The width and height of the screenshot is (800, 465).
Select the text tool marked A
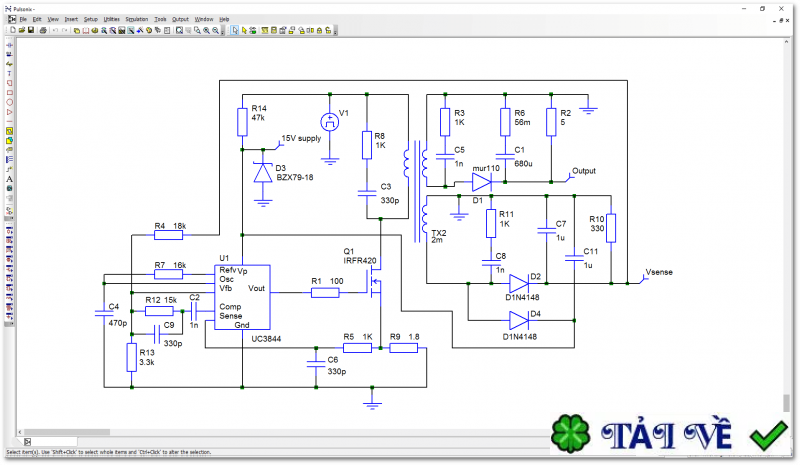pos(9,179)
